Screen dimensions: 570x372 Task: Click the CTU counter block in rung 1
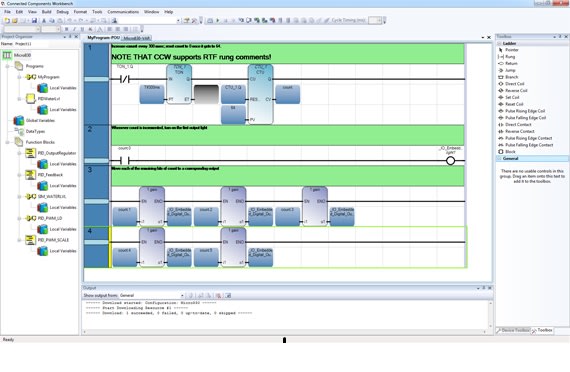coord(260,95)
